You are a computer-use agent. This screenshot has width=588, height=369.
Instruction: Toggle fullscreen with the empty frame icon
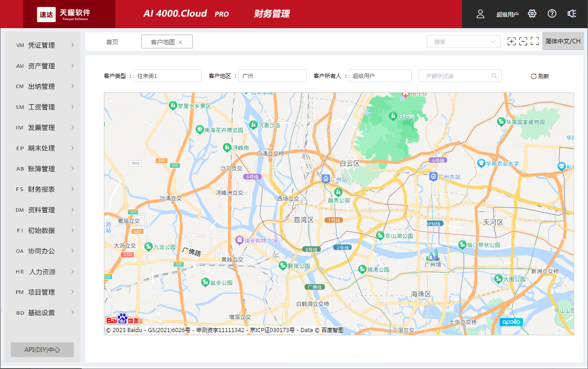coord(534,42)
